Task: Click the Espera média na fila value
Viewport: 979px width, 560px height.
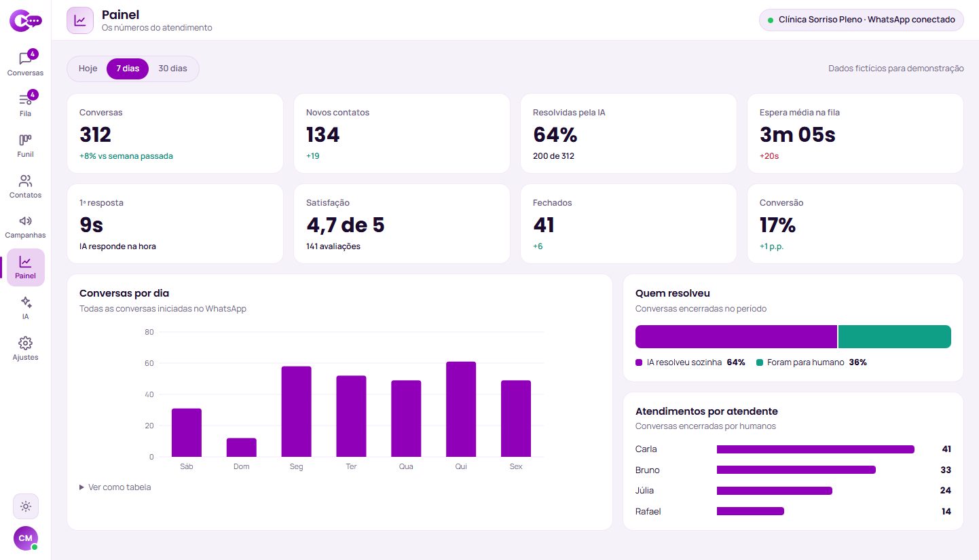Action: tap(798, 135)
